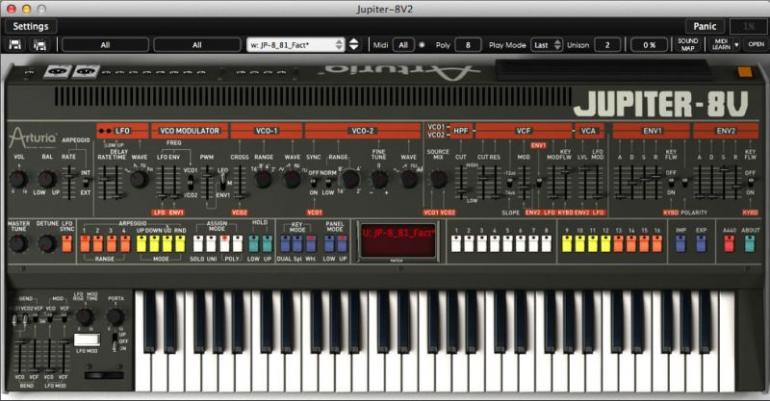Click the LFO RISE time knob
The height and width of the screenshot is (401, 770).
(85, 317)
